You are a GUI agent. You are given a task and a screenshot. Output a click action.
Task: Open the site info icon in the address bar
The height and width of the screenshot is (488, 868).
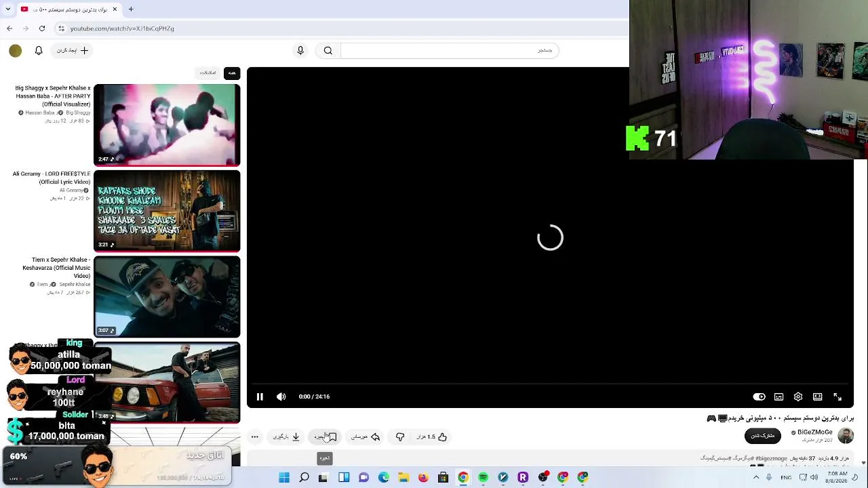[x=61, y=28]
